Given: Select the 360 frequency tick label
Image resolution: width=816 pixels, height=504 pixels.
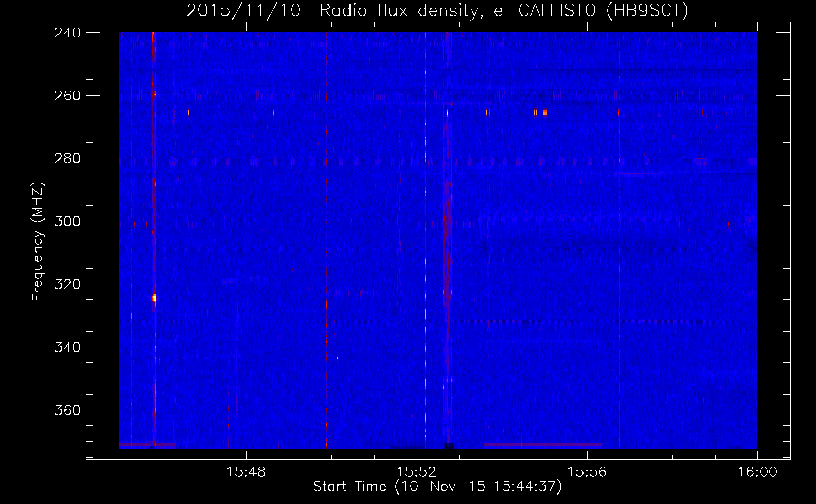Looking at the screenshot, I should 67,410.
